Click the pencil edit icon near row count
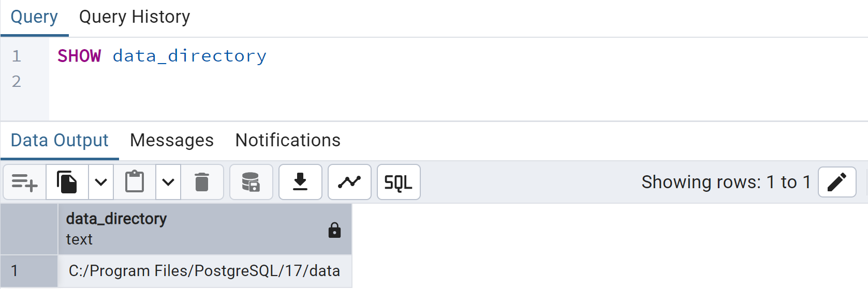This screenshot has width=868, height=289. coord(837,182)
